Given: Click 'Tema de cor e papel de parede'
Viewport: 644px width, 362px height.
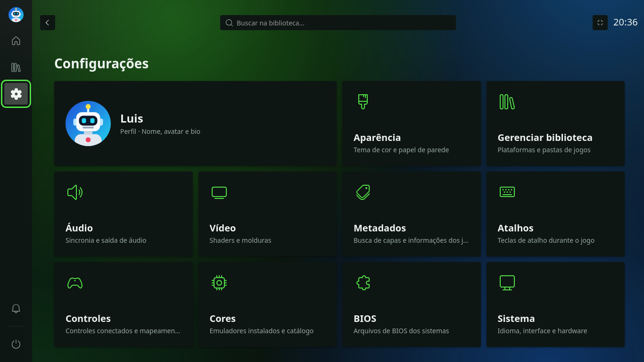Looking at the screenshot, I should pyautogui.click(x=401, y=150).
